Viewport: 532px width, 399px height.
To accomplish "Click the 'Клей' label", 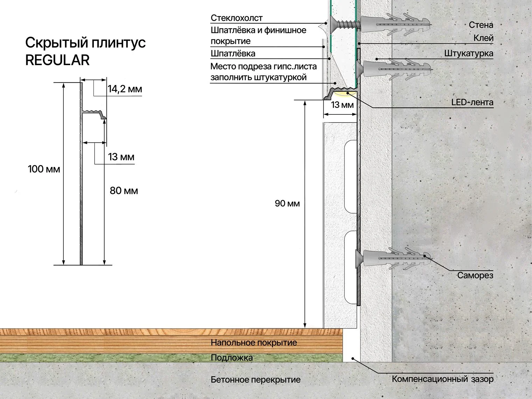I will pos(483,38).
